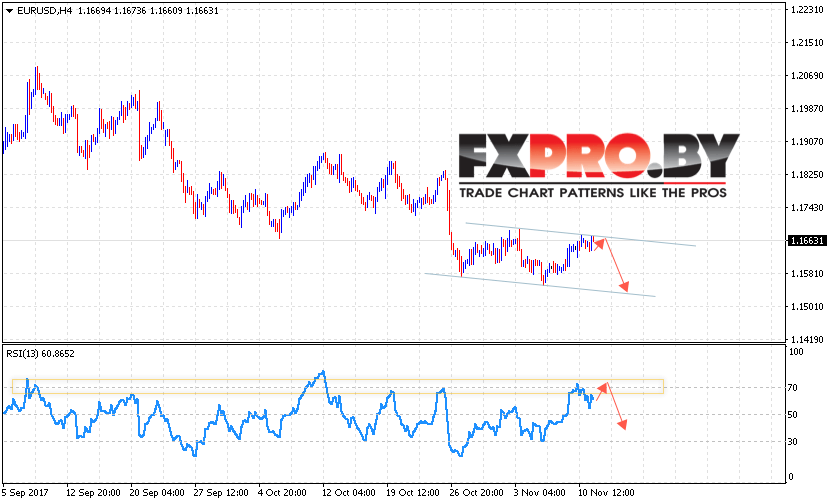Select the time axis label 12 Oct 04:00
This screenshot has height=504, width=828.
(x=349, y=493)
